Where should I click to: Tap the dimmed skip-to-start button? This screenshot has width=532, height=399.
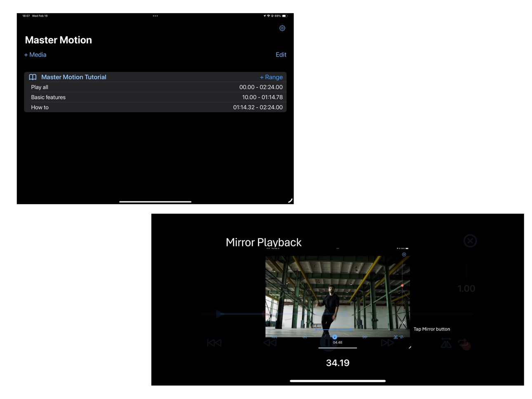coord(214,343)
